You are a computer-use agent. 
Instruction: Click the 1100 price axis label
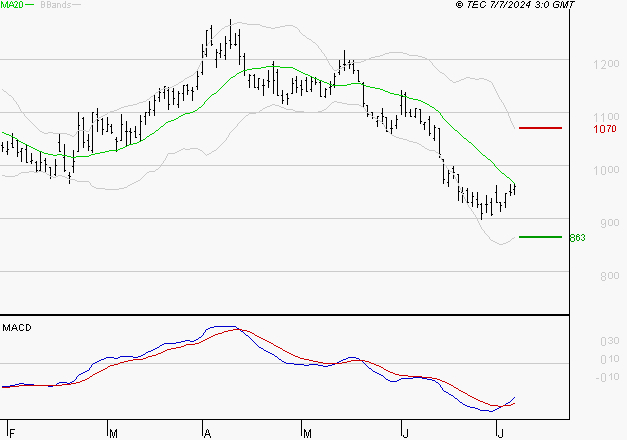[x=606, y=117]
